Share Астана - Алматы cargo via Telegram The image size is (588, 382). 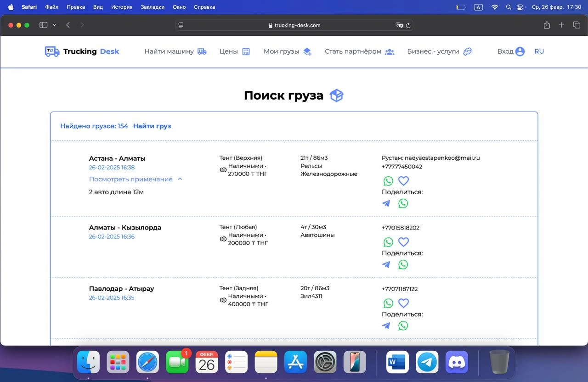pyautogui.click(x=386, y=203)
